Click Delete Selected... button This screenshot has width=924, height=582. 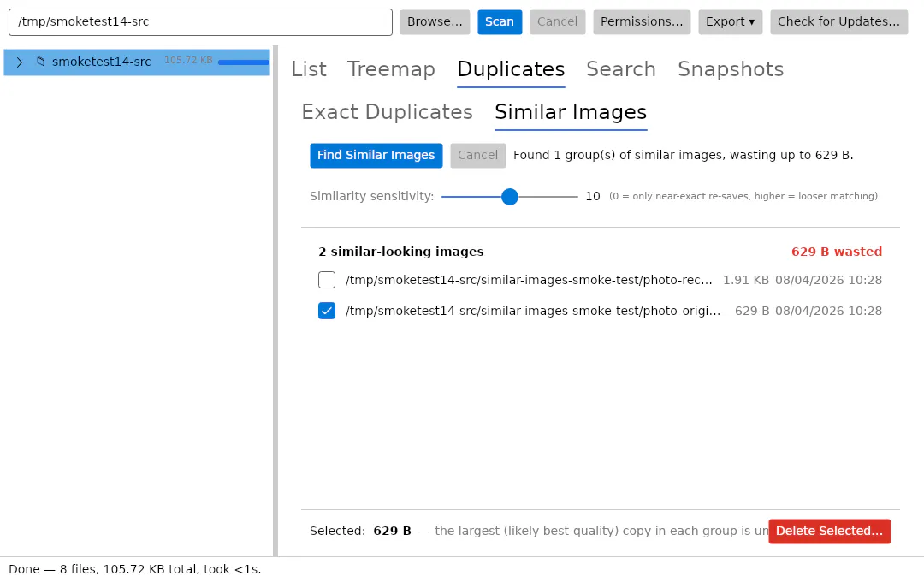coord(830,532)
